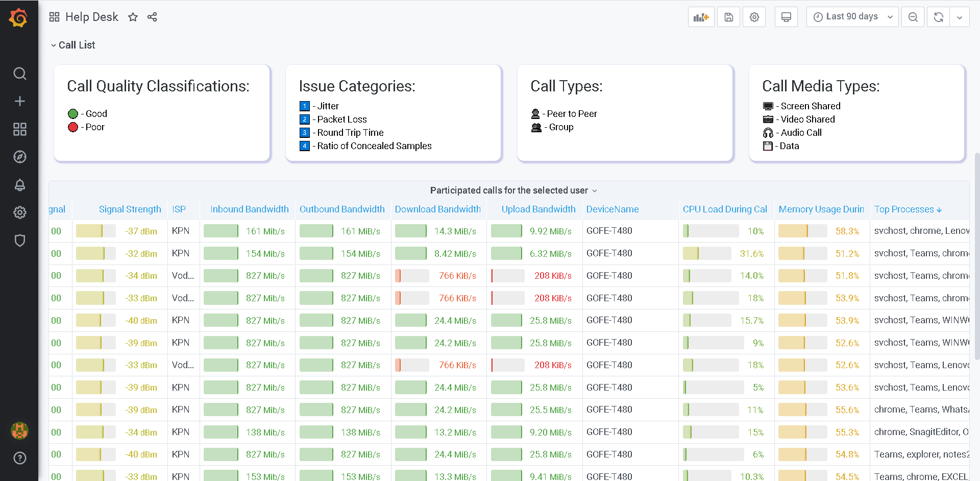
Task: Click the vertical scrollbar on right edge
Action: (x=976, y=255)
